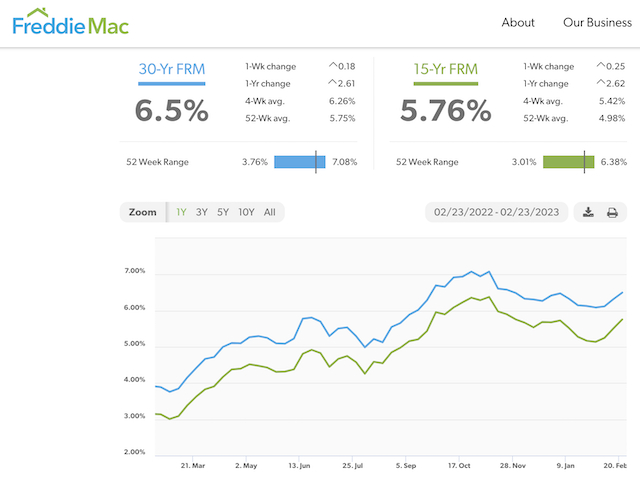Screen dimensions: 640x480
Task: Click the blue 30-Yr 52 week range bar
Action: click(300, 162)
